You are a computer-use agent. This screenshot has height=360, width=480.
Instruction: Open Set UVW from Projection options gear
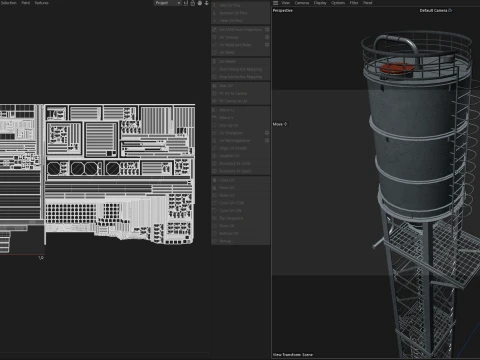coord(267,30)
